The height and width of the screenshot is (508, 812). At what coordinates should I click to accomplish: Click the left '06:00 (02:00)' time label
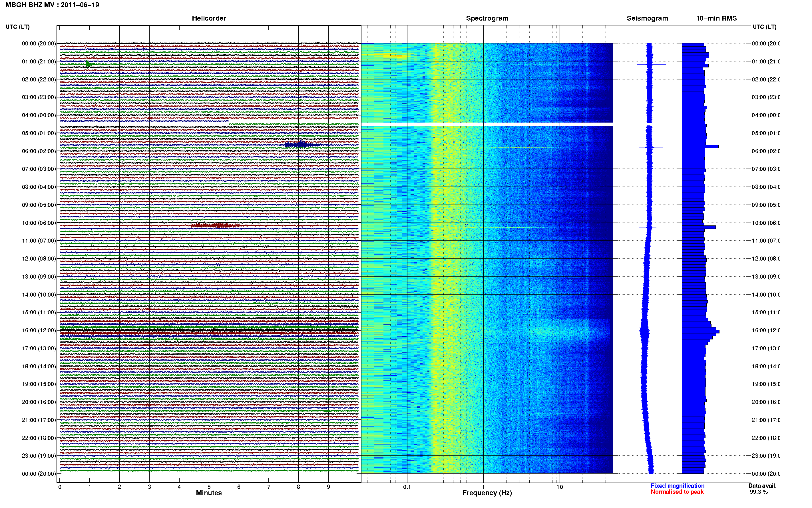39,151
